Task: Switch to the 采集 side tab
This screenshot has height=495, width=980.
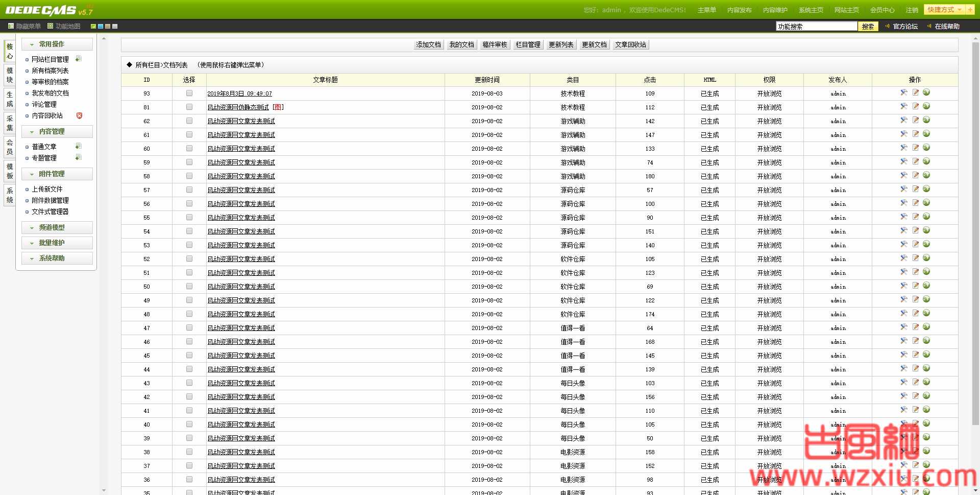Action: (x=10, y=123)
